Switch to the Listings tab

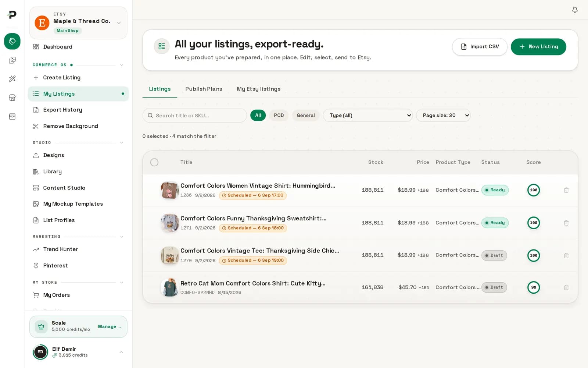[160, 89]
